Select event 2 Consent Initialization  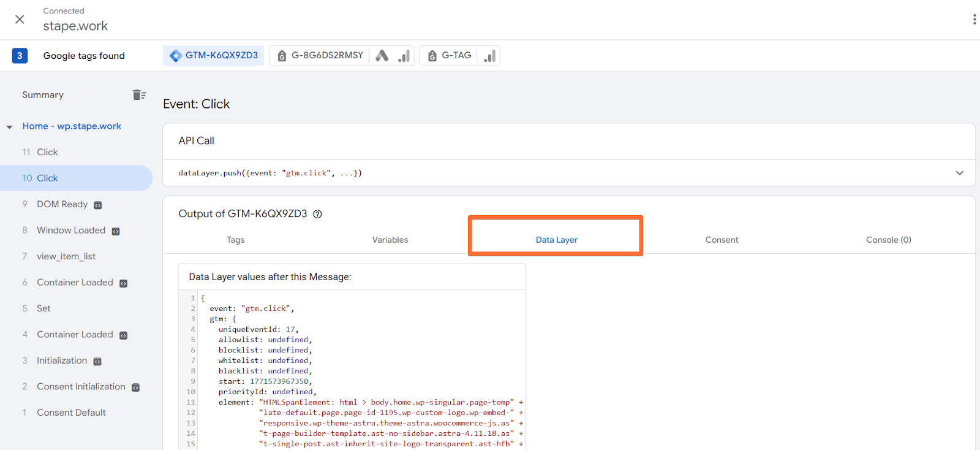pyautogui.click(x=76, y=386)
